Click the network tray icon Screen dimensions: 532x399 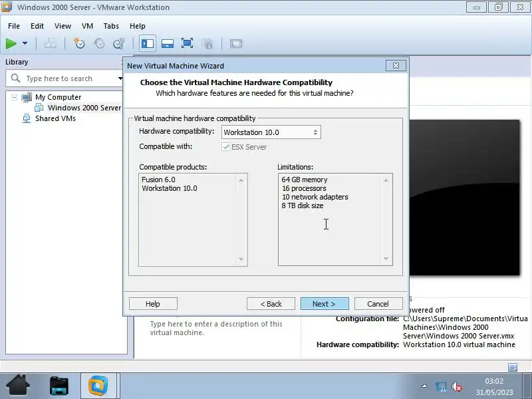coord(440,386)
